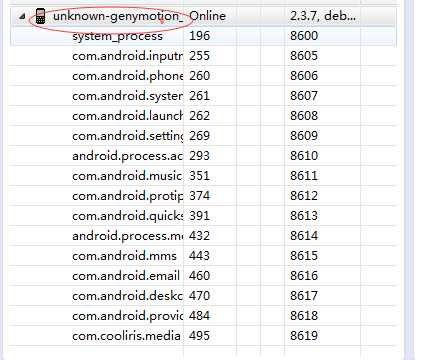Viewport: 424px width, 360px height.
Task: Click debug port 8618
Action: (304, 316)
